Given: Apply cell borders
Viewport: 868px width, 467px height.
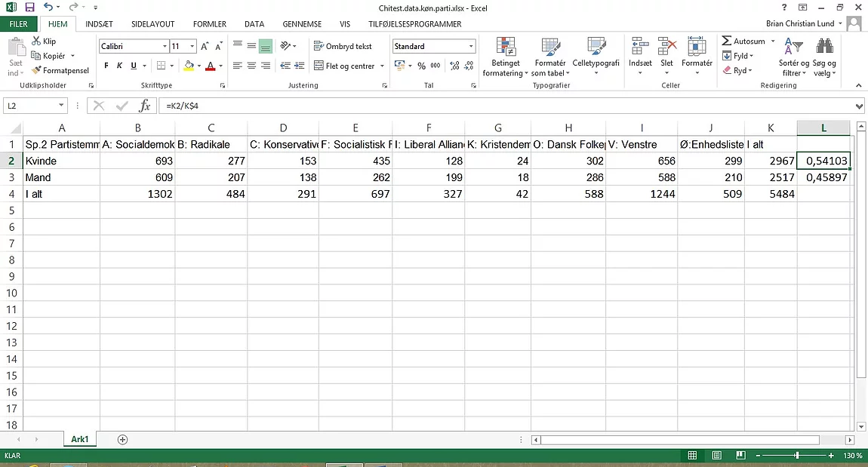Looking at the screenshot, I should [161, 66].
